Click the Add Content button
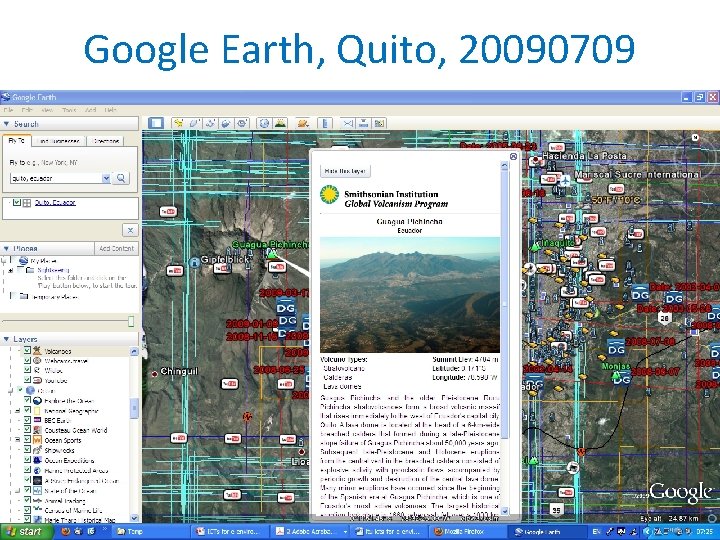This screenshot has width=720, height=540. point(116,248)
